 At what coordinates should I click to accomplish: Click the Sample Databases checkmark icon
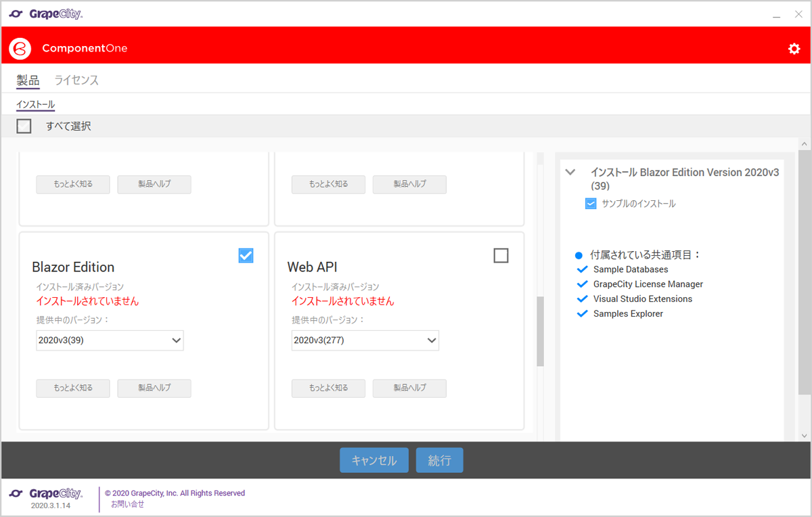(582, 269)
